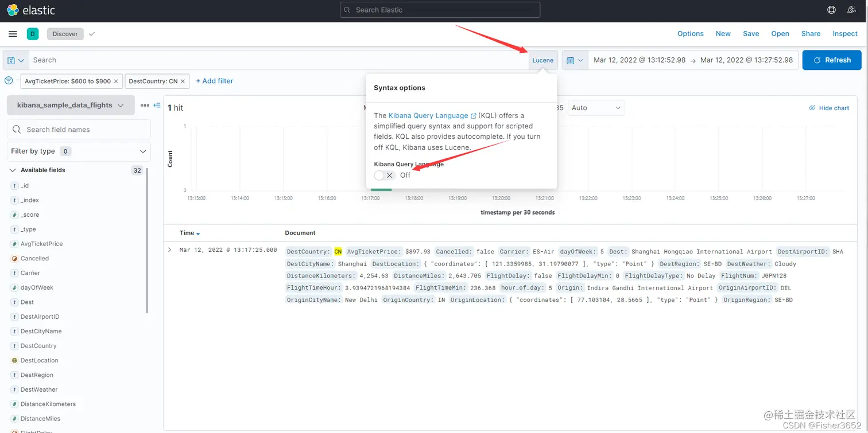Click Open in the top menu
868x433 pixels.
pos(780,34)
